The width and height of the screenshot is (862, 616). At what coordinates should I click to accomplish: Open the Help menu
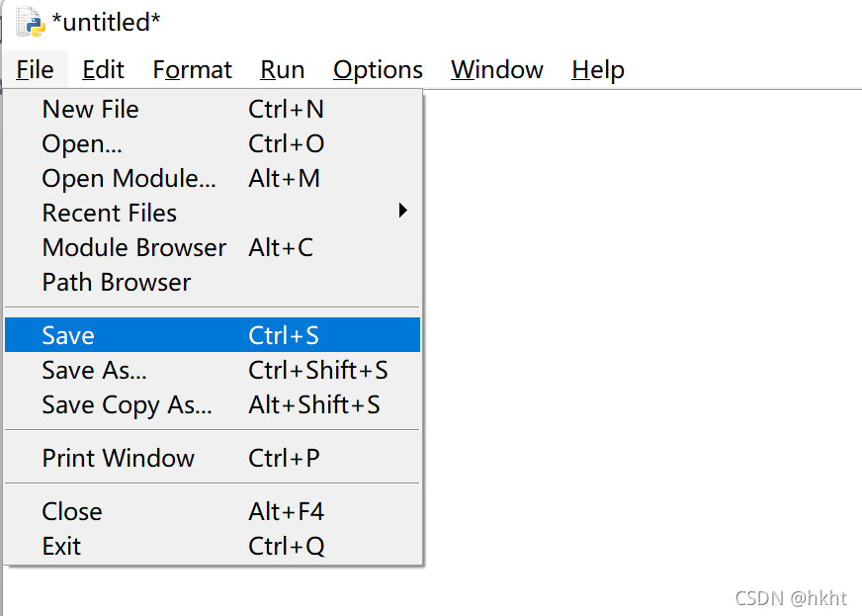[597, 70]
